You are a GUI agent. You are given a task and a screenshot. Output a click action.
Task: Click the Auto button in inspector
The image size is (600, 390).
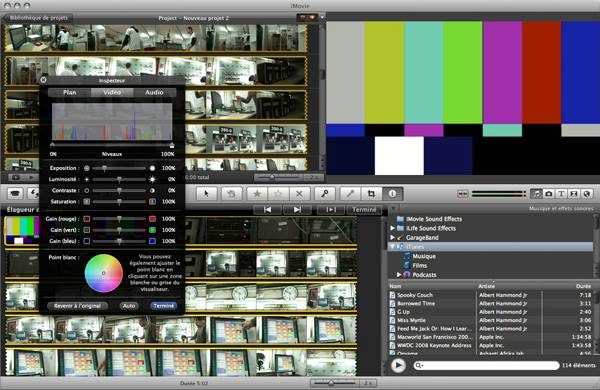pyautogui.click(x=129, y=306)
